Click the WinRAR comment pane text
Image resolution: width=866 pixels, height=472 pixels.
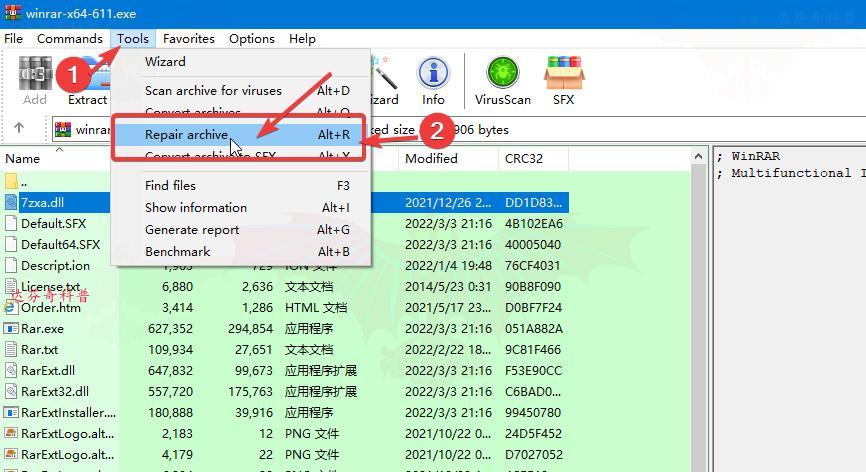(790, 165)
